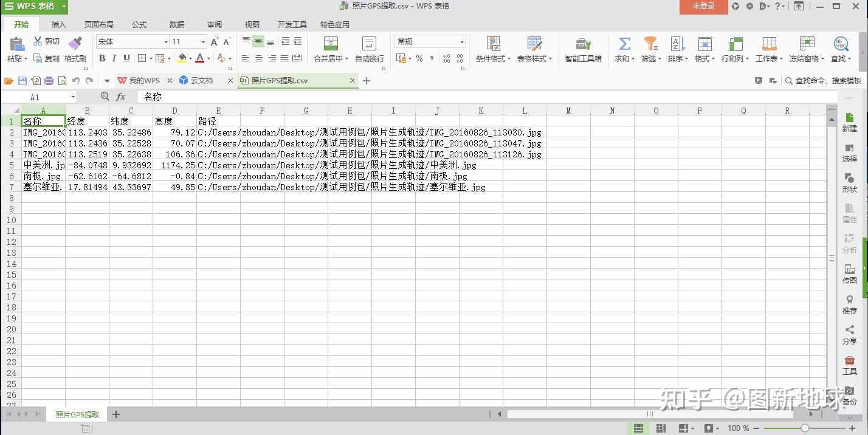Screen dimensions: 868x435
Task: Open the AutoSum (求和) tool
Action: tap(624, 44)
